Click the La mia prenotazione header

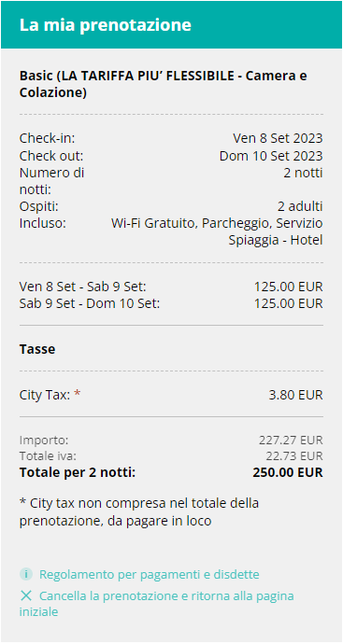coord(106,25)
